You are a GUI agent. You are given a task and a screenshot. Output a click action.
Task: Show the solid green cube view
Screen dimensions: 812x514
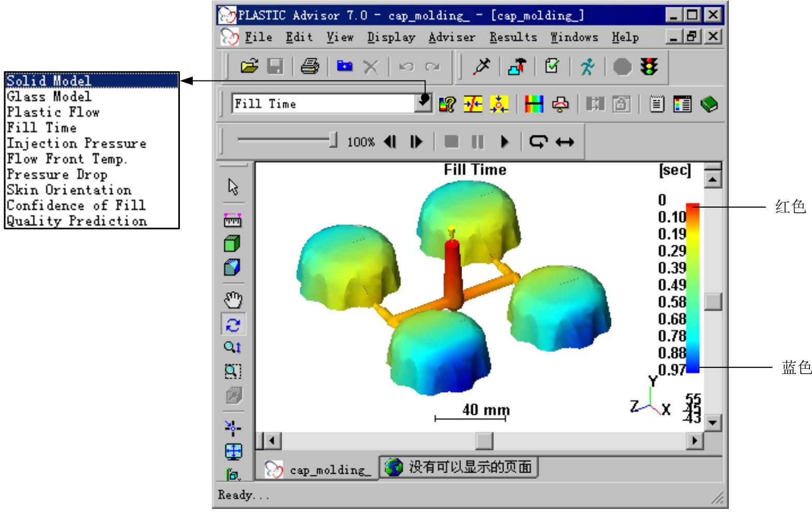(x=233, y=243)
